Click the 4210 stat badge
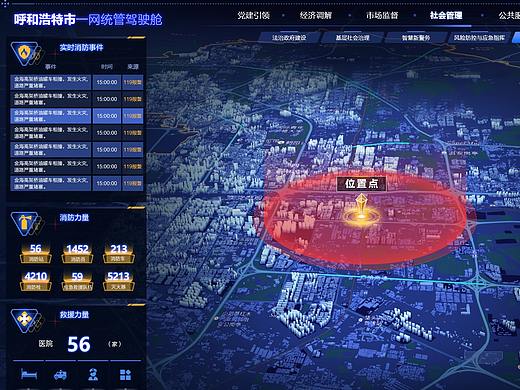The height and width of the screenshot is (390, 520). point(36,281)
